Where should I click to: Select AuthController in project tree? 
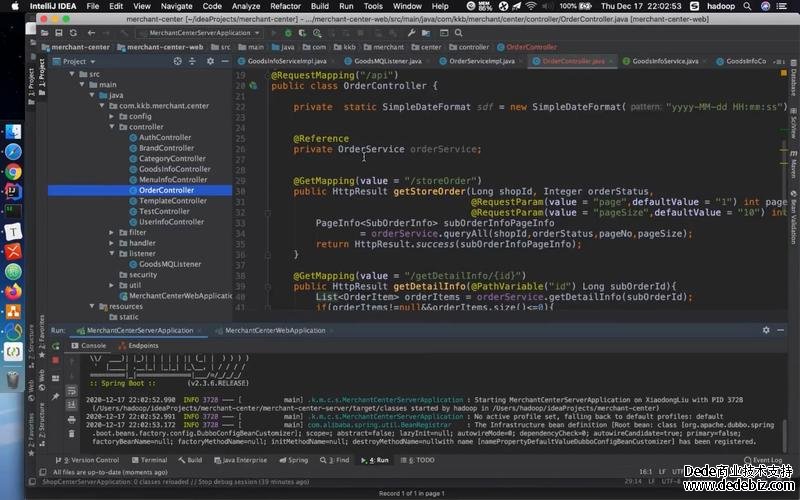pyautogui.click(x=164, y=137)
